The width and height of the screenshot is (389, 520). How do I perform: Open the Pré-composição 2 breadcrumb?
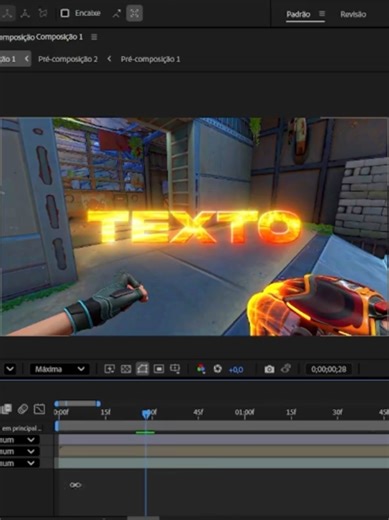(68, 59)
